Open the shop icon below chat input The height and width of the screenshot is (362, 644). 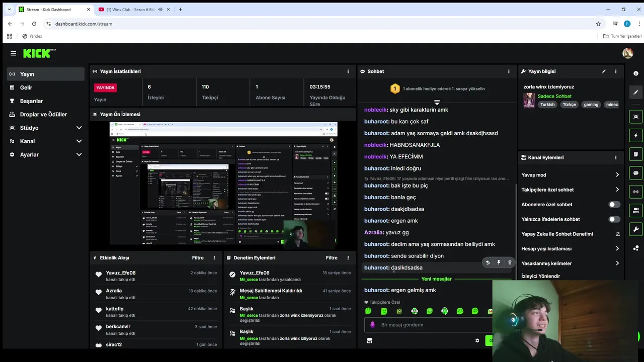click(x=369, y=340)
